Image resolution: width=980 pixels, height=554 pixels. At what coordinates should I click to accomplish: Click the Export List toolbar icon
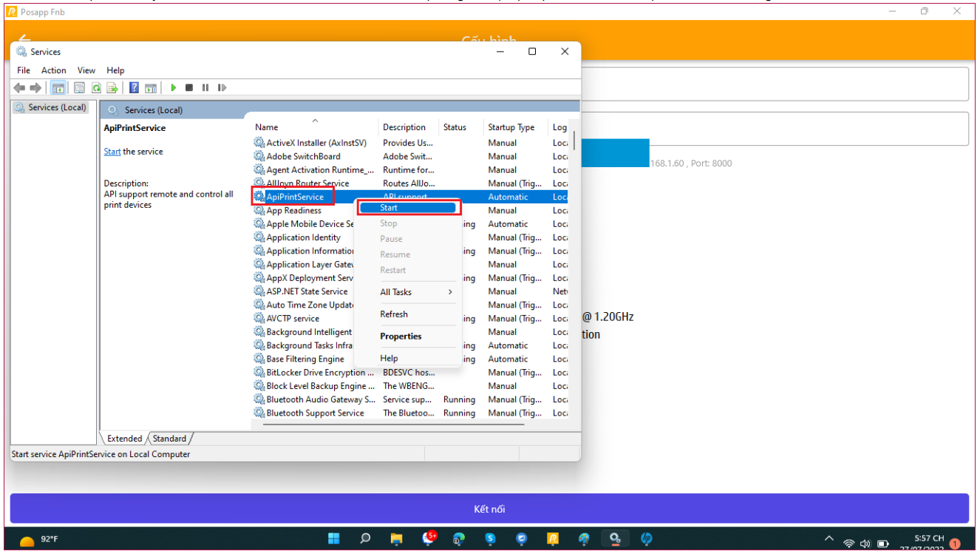pyautogui.click(x=112, y=87)
